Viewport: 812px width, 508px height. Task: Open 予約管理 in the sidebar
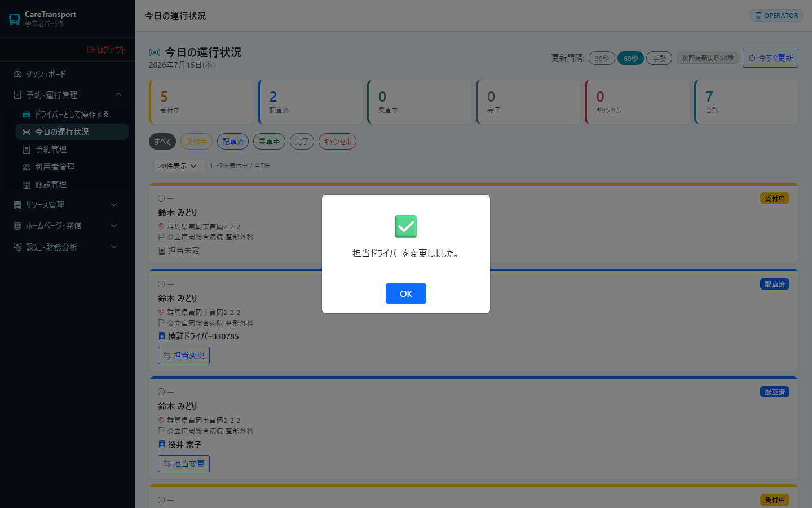point(72,149)
